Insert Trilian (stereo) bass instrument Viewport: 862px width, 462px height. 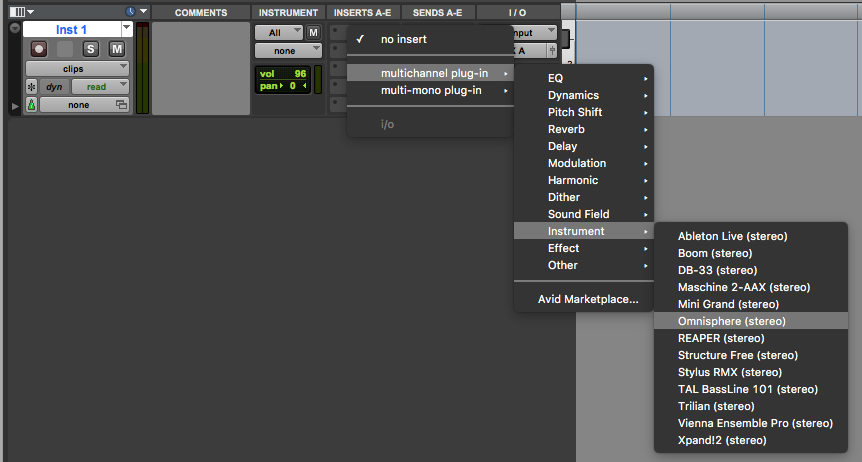[x=751, y=406]
